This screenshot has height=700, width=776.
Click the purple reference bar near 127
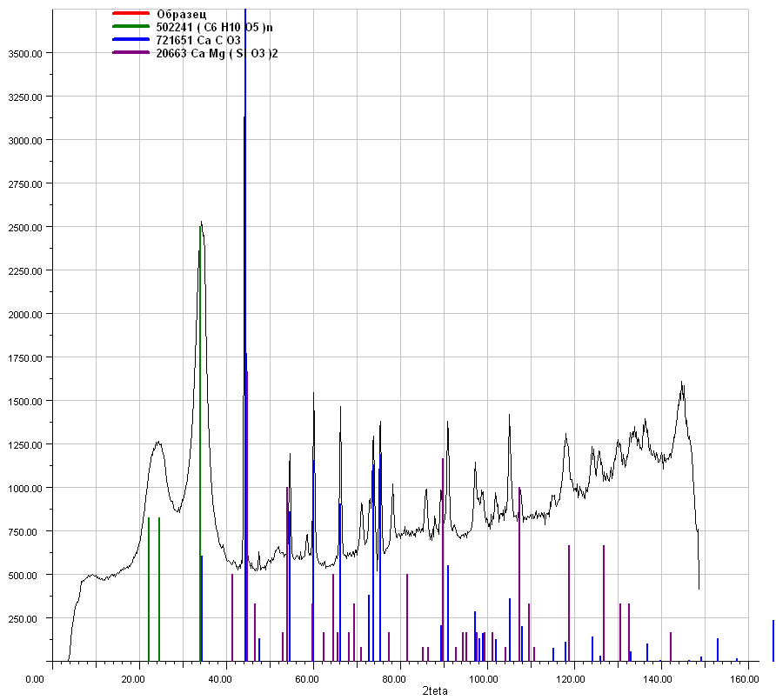[x=604, y=603]
